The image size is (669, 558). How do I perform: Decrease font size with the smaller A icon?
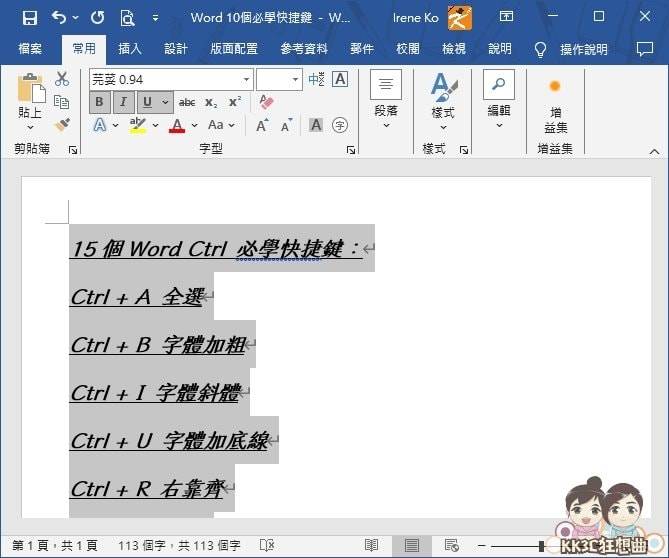[287, 125]
